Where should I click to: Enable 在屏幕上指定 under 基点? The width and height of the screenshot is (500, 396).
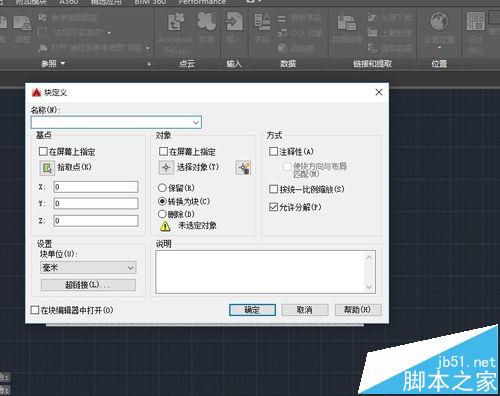43,152
